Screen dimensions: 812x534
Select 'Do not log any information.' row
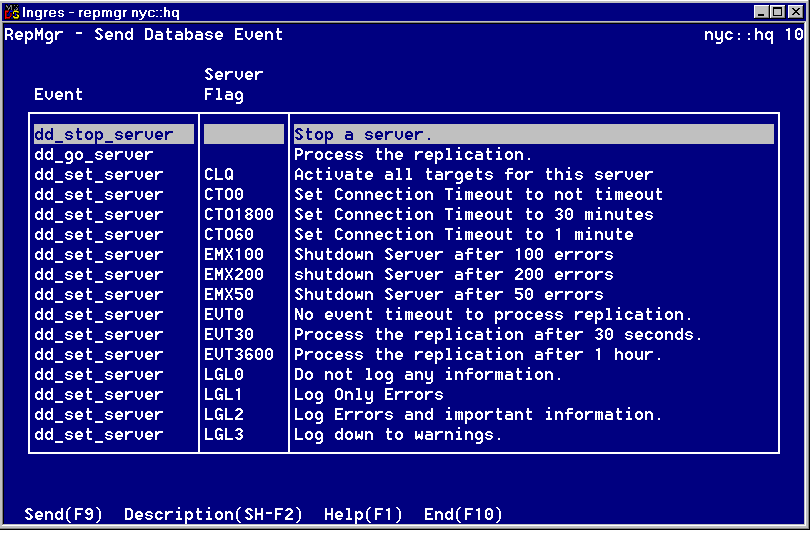pyautogui.click(x=428, y=375)
